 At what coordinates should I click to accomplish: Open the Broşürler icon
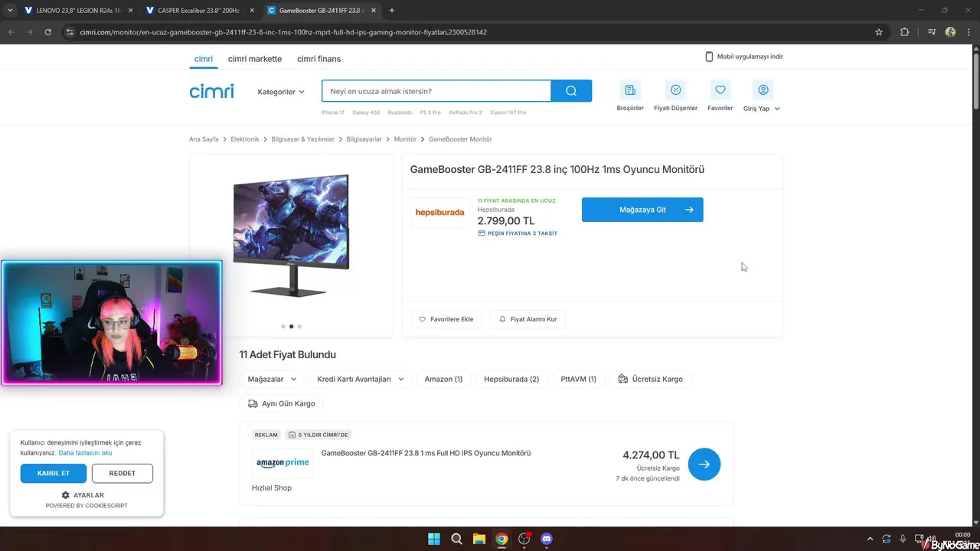click(630, 90)
